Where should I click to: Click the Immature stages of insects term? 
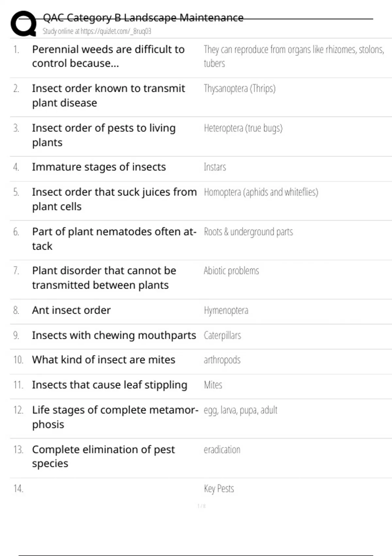pos(99,167)
